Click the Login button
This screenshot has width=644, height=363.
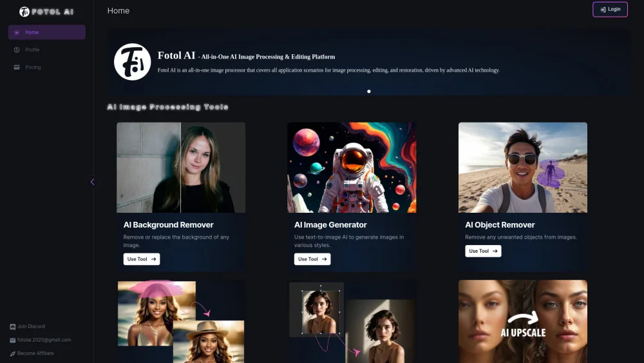click(x=610, y=10)
